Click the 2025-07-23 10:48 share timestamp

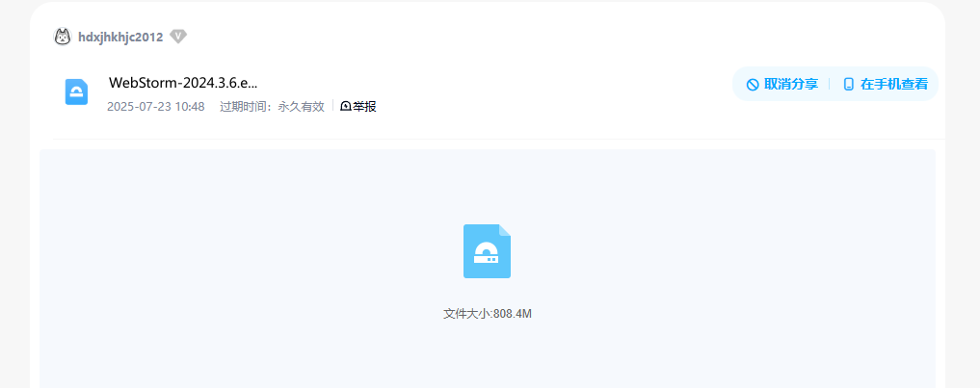(x=156, y=107)
